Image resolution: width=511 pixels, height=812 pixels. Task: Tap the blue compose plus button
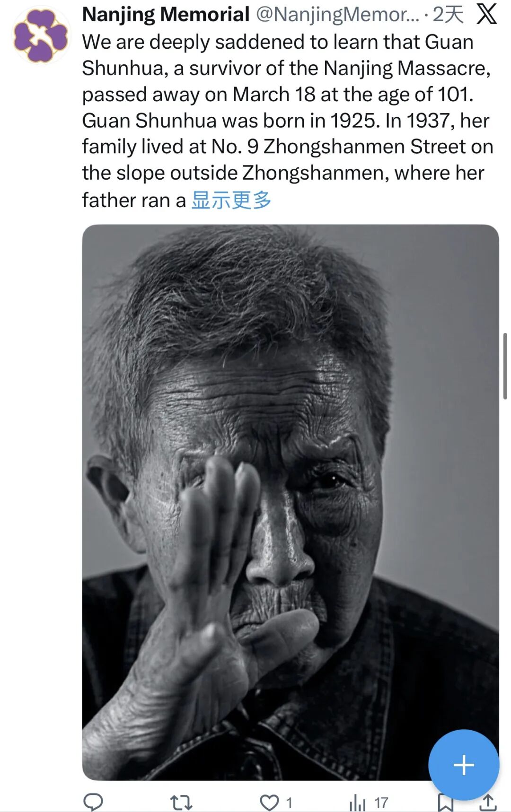pyautogui.click(x=464, y=765)
